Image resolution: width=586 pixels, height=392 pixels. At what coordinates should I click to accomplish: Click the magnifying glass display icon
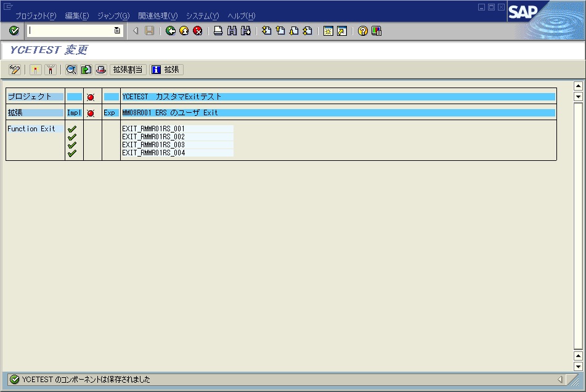[x=70, y=70]
